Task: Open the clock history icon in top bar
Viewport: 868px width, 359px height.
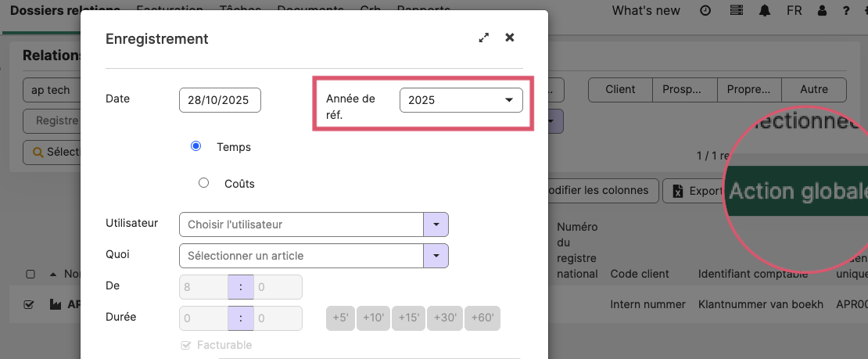Action: 705,10
